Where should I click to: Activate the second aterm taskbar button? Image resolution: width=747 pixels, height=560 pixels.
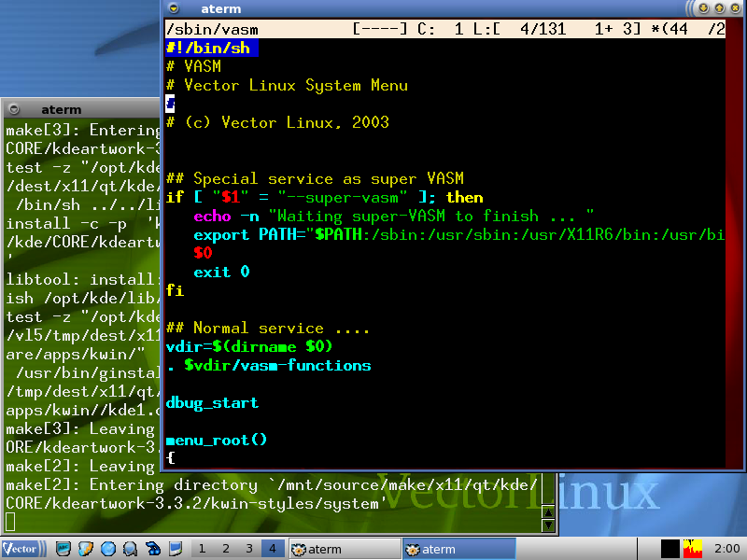[x=458, y=549]
